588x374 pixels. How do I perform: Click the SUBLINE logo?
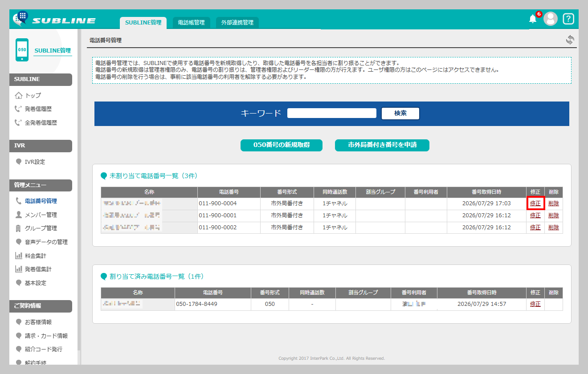(x=54, y=20)
